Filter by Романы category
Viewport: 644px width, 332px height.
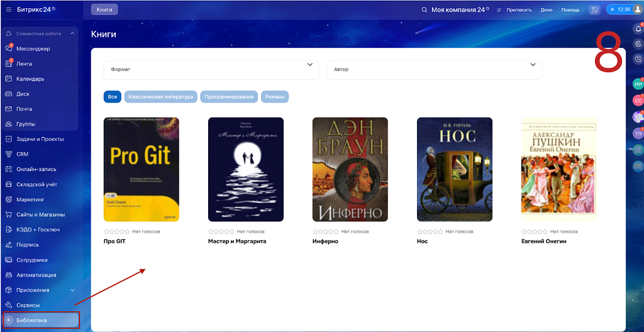(275, 97)
